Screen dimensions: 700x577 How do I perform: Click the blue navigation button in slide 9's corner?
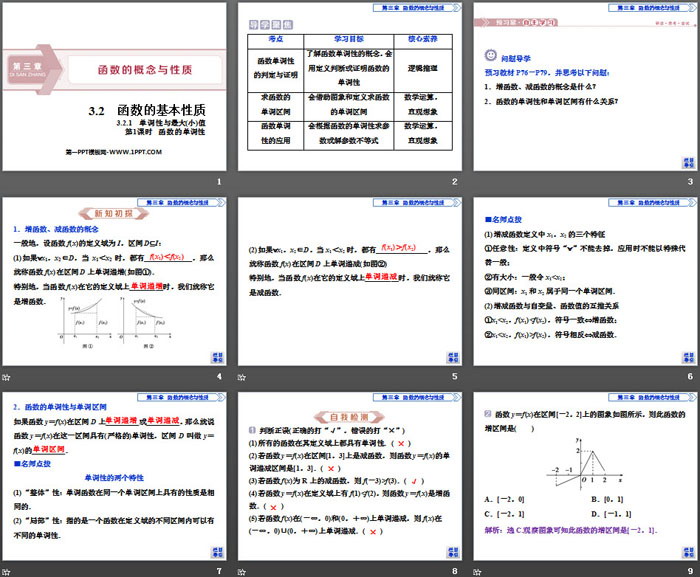(x=685, y=551)
